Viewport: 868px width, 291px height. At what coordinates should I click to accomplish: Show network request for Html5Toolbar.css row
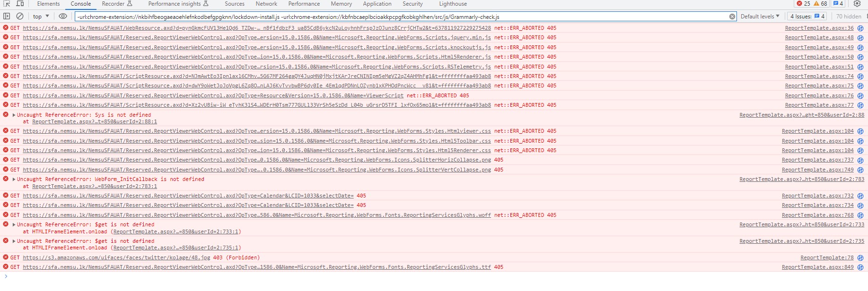click(x=860, y=141)
